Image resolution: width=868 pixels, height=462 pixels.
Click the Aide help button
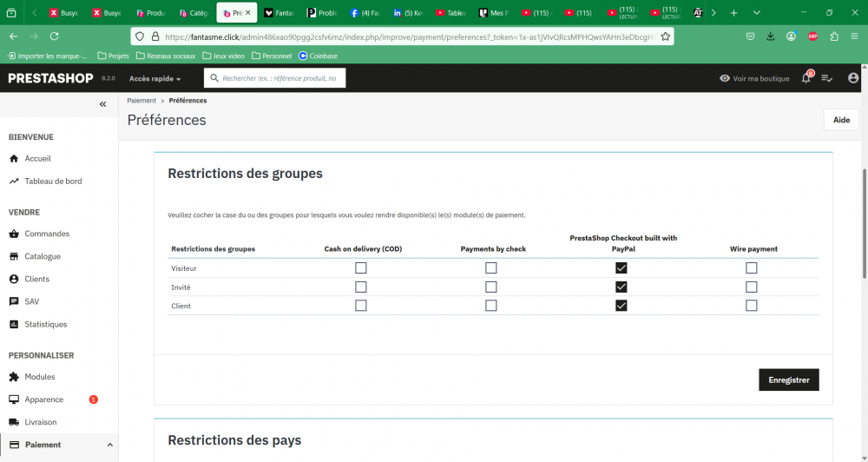pyautogui.click(x=840, y=120)
